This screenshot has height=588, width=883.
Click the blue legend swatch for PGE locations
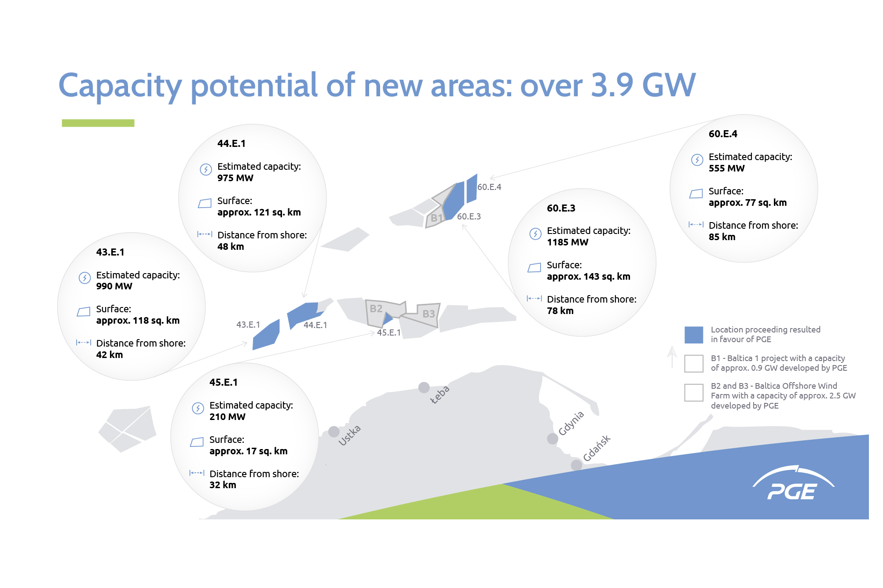tap(694, 335)
